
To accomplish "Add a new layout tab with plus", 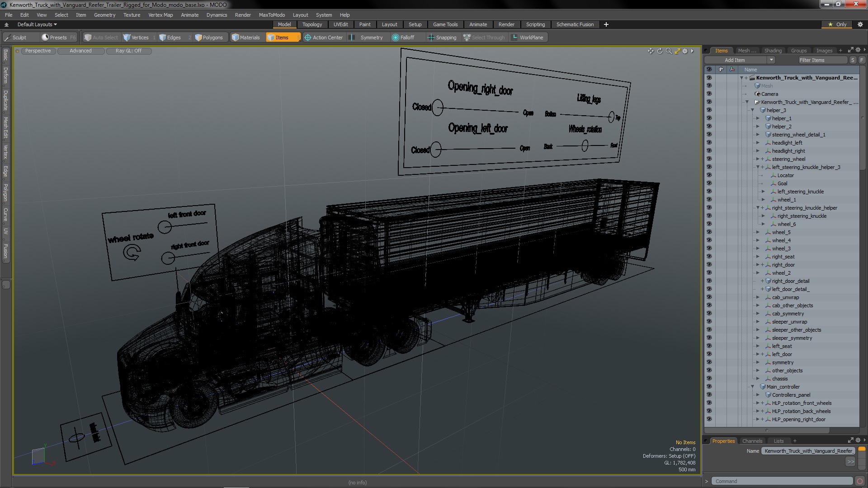I will click(x=606, y=24).
